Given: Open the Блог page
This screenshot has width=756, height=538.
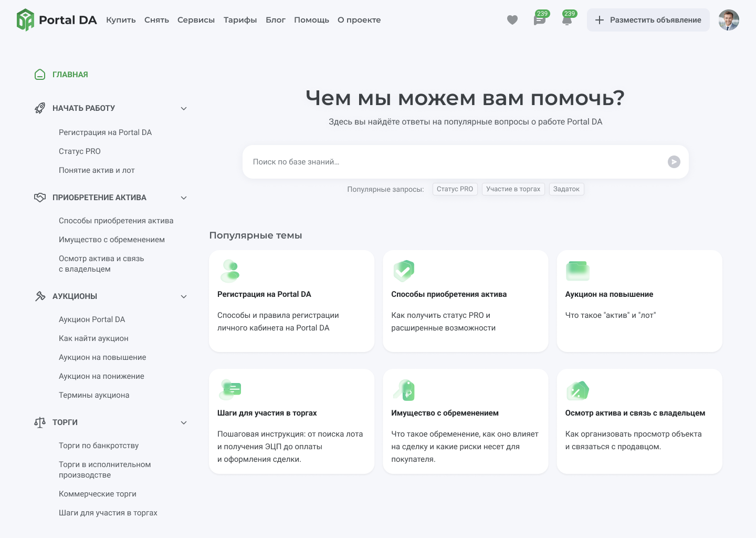Looking at the screenshot, I should pos(276,20).
